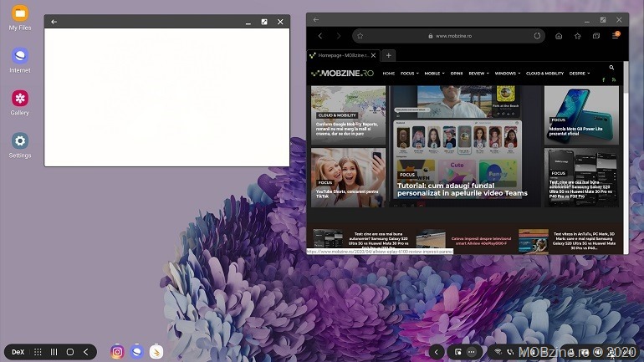
Task: Open the site RSS feed icon
Action: pos(614,80)
